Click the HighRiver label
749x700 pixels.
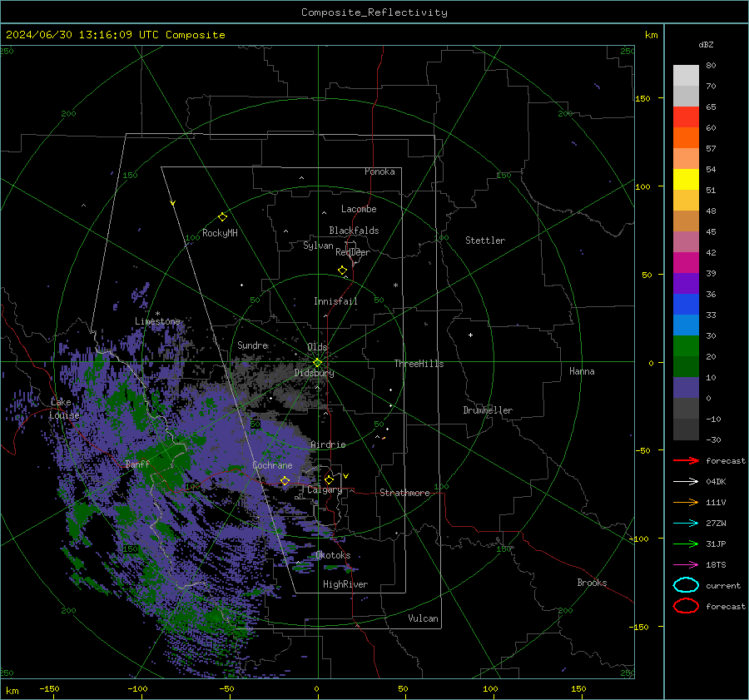click(345, 584)
